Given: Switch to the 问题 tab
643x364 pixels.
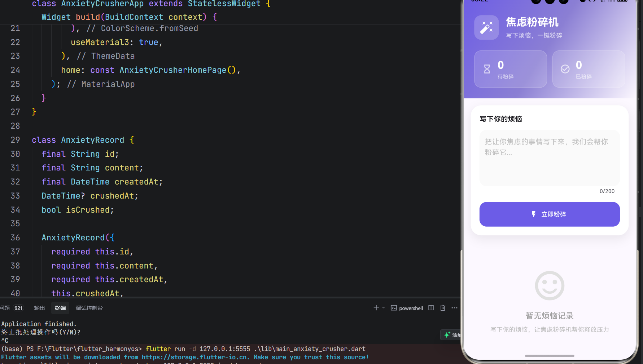Looking at the screenshot, I should pos(5,308).
